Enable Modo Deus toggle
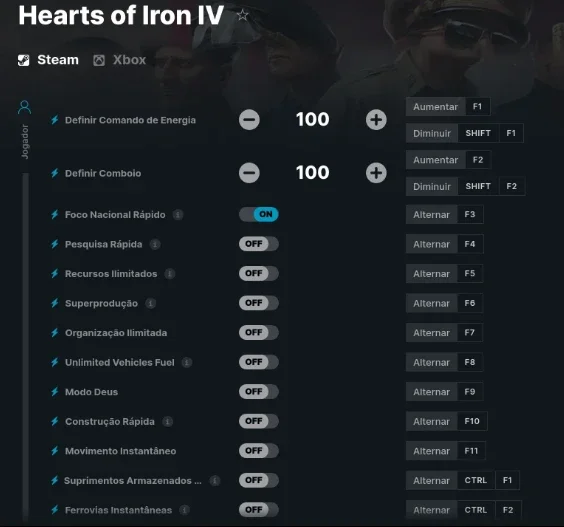This screenshot has height=527, width=564. [x=259, y=391]
